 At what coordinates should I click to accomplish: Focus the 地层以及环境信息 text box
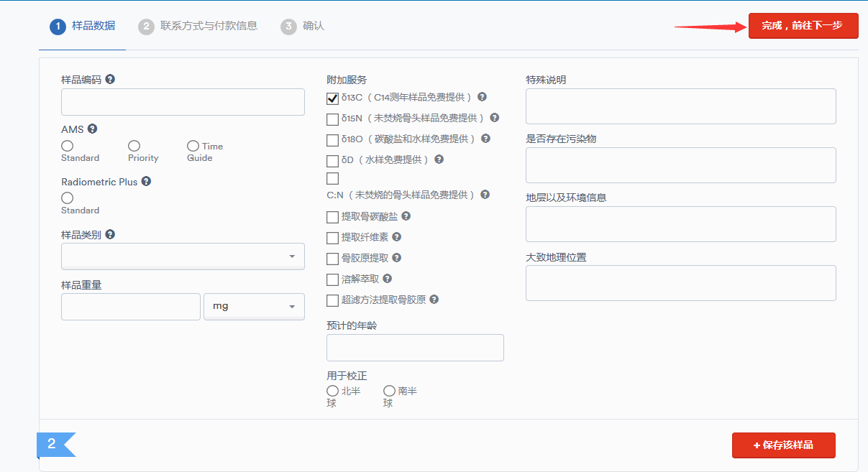pos(681,224)
